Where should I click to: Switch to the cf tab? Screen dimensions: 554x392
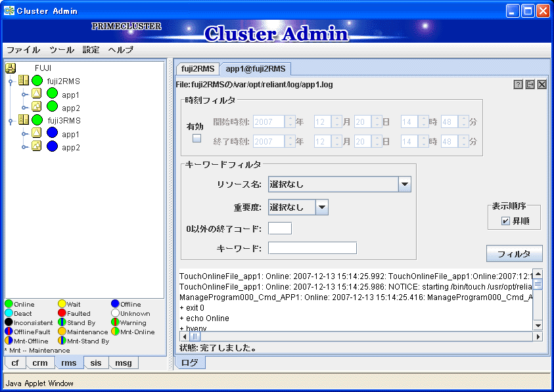(x=15, y=362)
